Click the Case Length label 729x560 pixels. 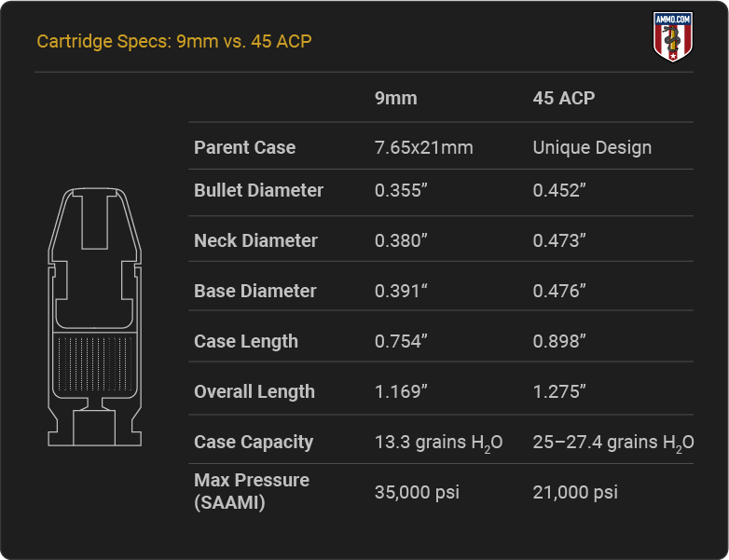[246, 342]
